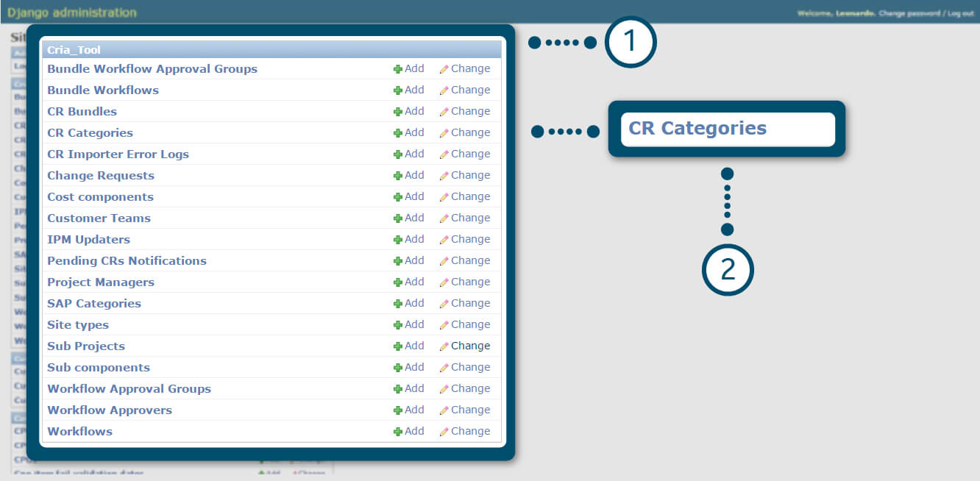980x481 pixels.
Task: Click the pencil icon for Change Requests
Action: (444, 176)
